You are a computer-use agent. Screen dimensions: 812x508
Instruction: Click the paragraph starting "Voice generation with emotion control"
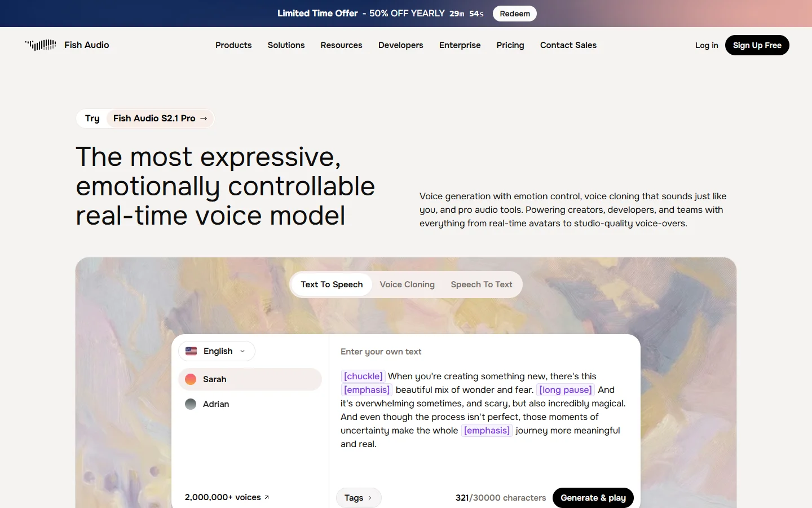(573, 210)
